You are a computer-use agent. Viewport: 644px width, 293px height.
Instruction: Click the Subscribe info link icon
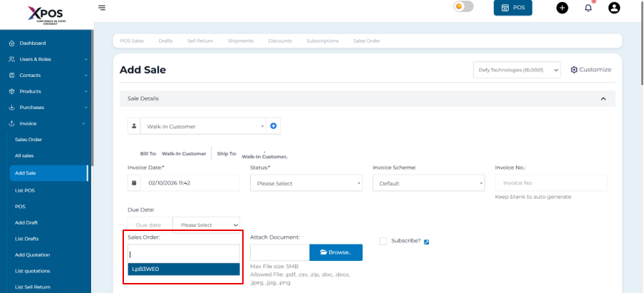(x=426, y=242)
